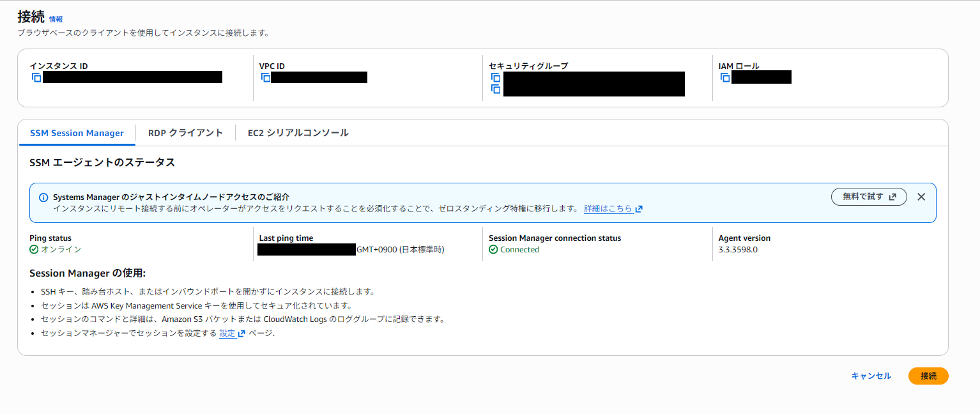Switch to the SSM Session Manager tab

click(x=77, y=133)
